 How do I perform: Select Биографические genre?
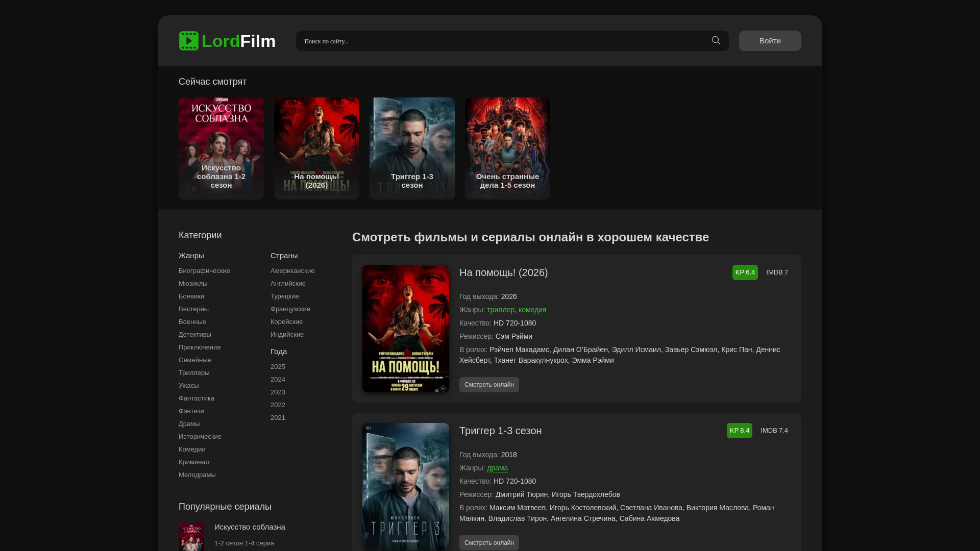204,271
